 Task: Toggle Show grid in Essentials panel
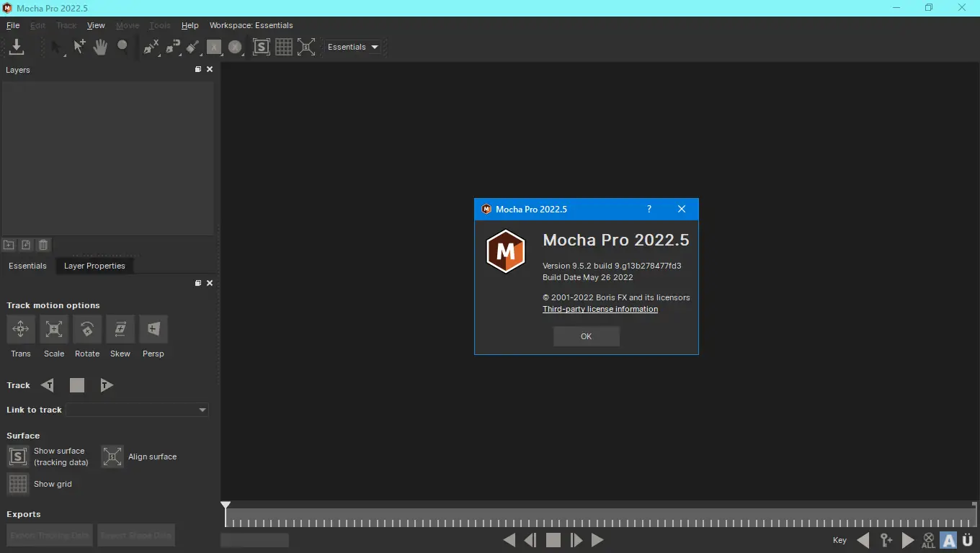coord(17,484)
